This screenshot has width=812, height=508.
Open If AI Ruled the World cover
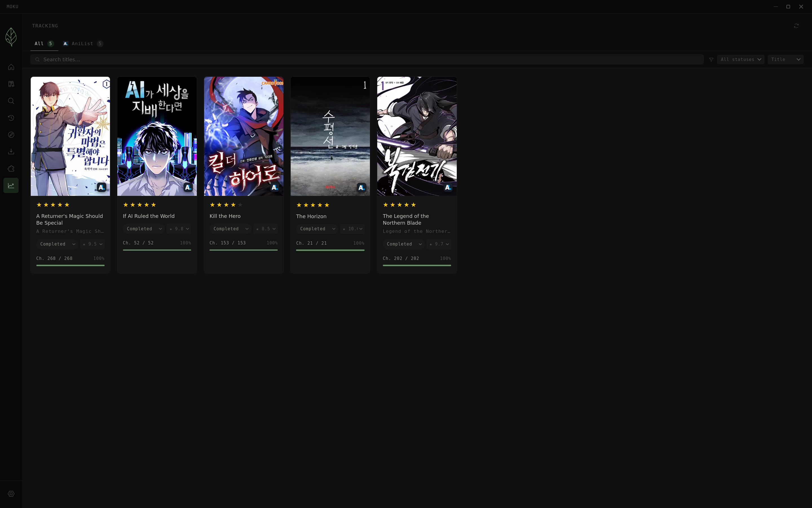tap(157, 136)
